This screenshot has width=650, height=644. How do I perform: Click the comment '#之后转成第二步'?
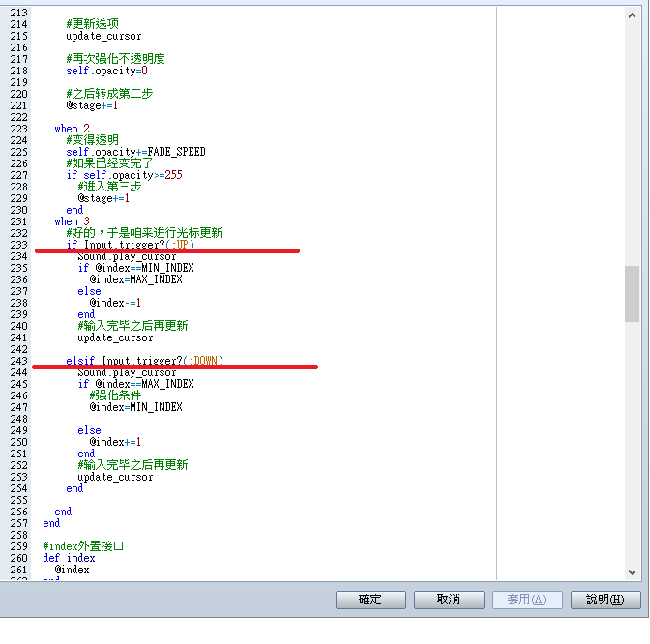(x=109, y=94)
